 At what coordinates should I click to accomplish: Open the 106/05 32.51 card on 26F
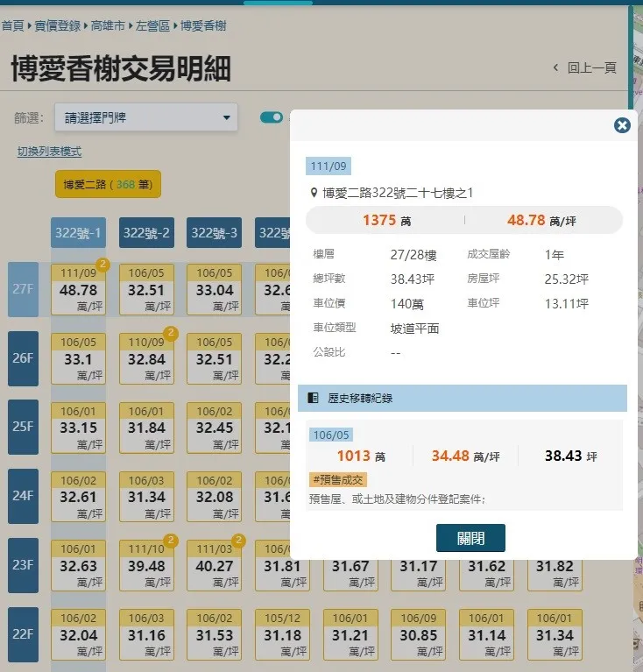tap(215, 358)
